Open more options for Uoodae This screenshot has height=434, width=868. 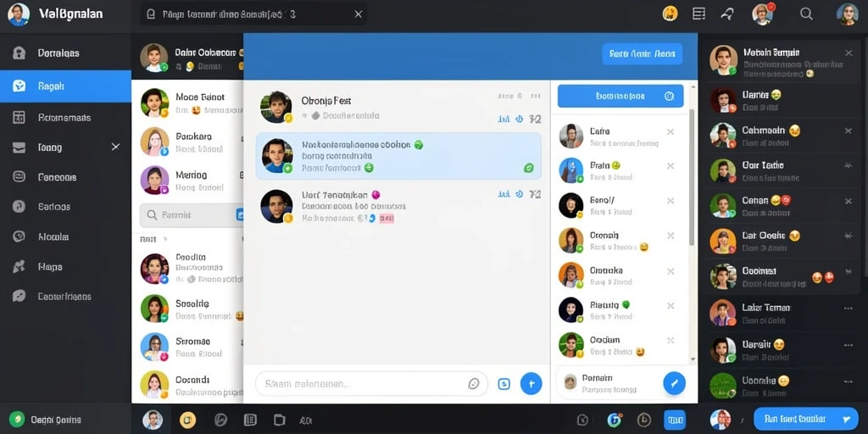(x=848, y=381)
